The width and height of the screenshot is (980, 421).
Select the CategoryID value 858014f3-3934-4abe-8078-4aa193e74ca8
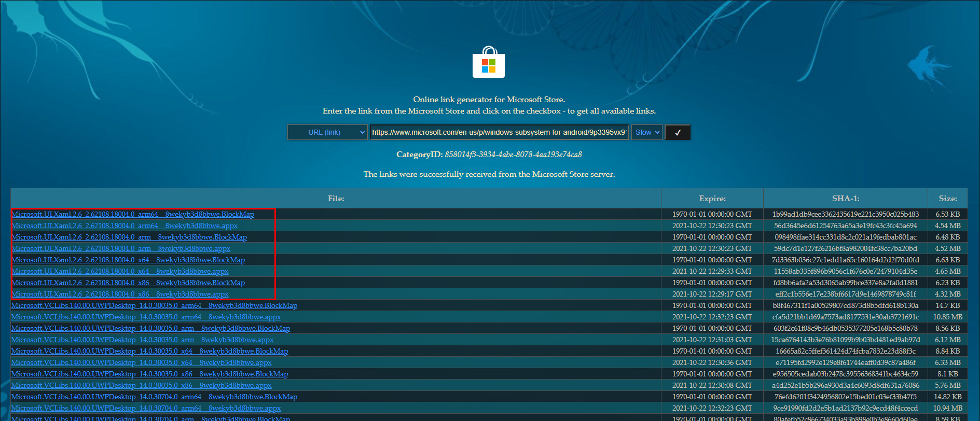[514, 155]
